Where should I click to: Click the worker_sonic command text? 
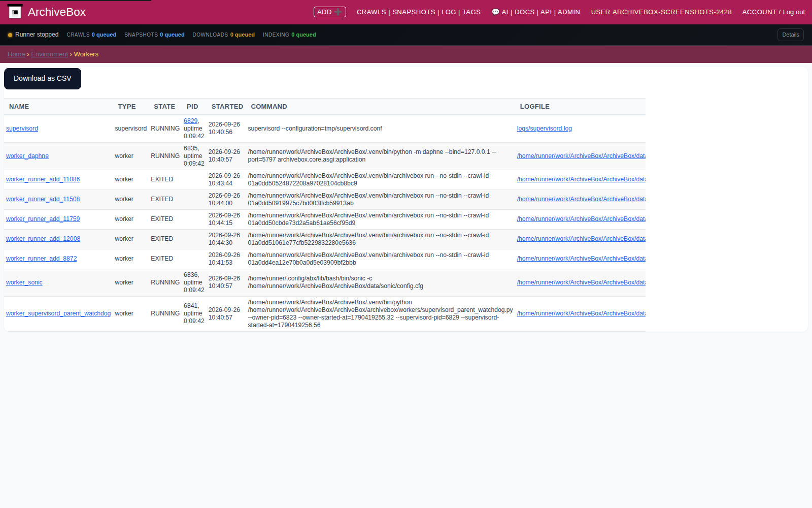335,282
